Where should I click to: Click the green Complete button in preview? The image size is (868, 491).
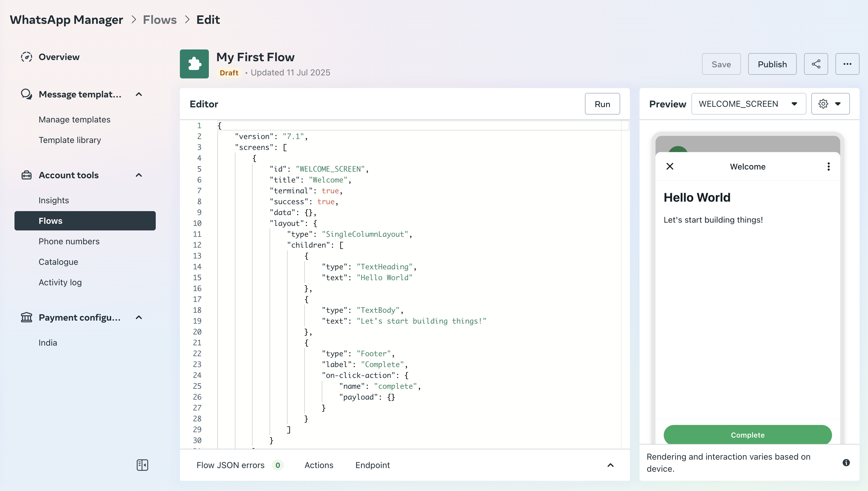click(748, 435)
